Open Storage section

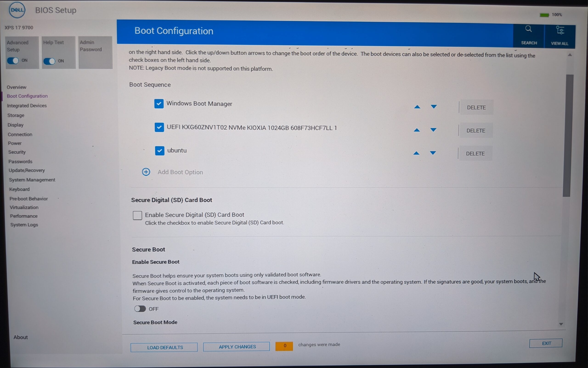(16, 115)
